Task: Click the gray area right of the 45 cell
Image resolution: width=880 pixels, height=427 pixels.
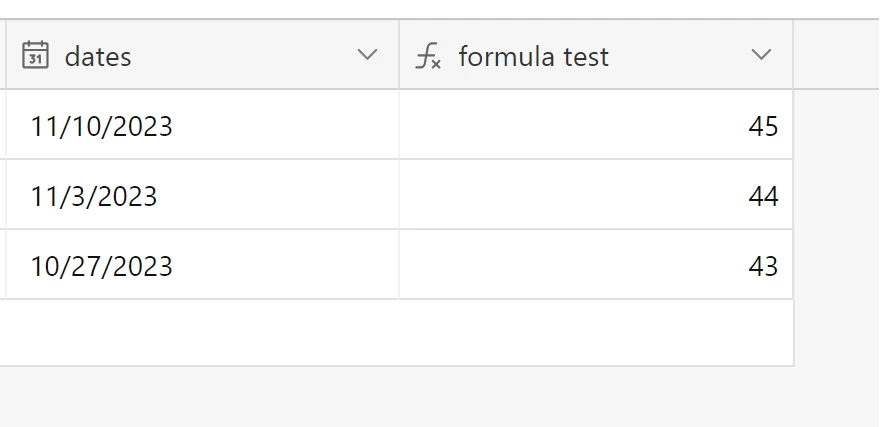Action: coord(837,125)
